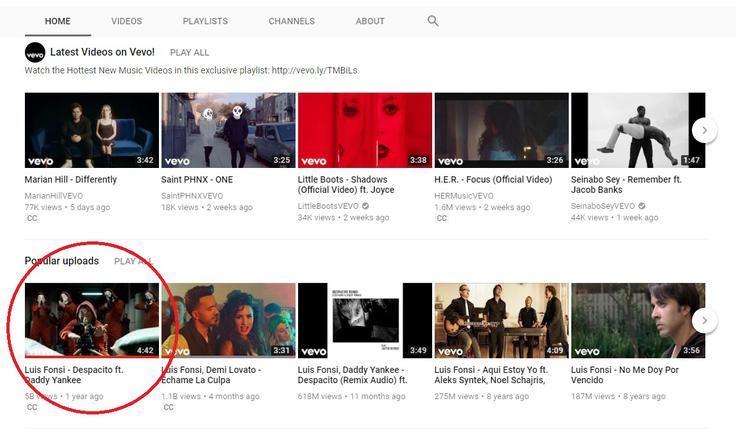The image size is (736, 440).
Task: Click 4:09 duration on Aqui Estoy Yo thumbnail
Action: pos(555,350)
